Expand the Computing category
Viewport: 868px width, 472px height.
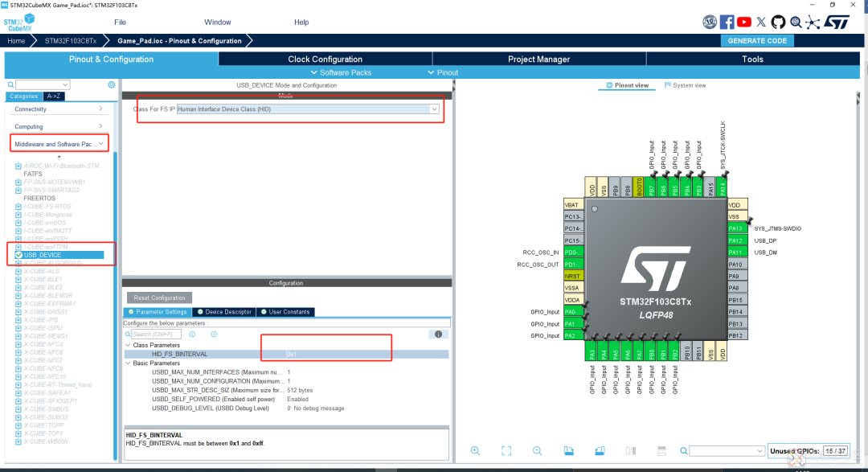pos(59,126)
